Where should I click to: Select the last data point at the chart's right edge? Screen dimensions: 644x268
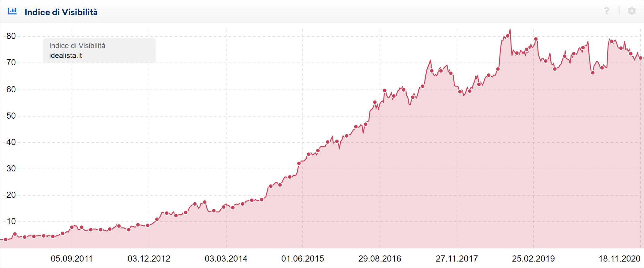640,58
